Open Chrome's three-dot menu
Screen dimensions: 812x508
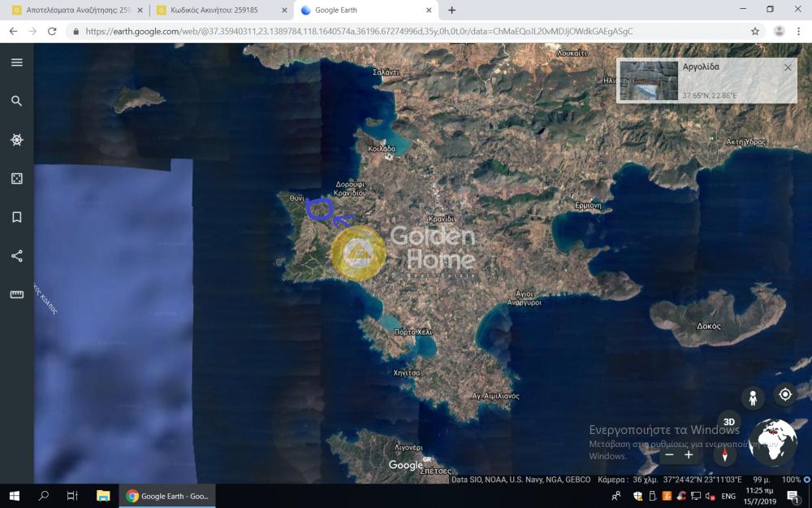[x=800, y=31]
